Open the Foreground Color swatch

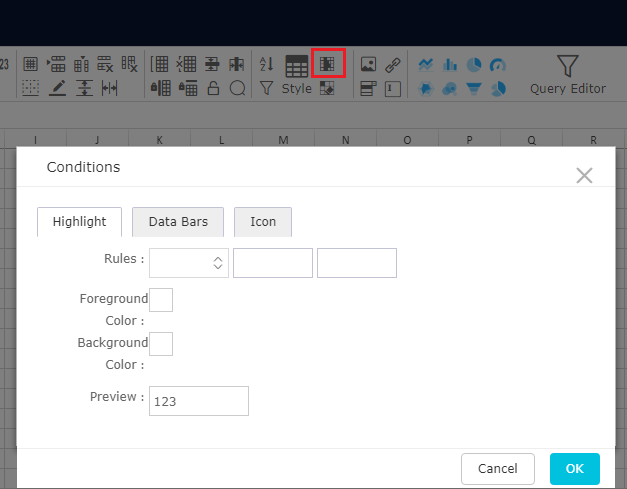[x=161, y=299]
